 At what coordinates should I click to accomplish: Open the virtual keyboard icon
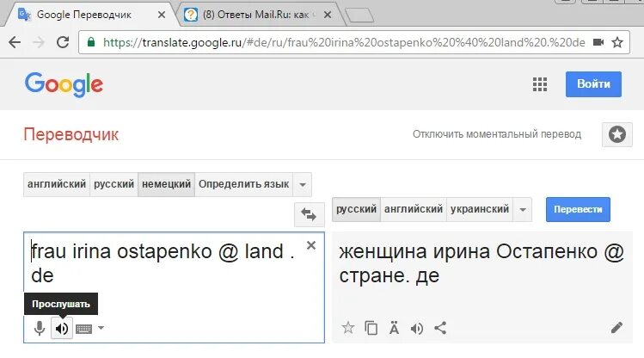[x=83, y=329]
